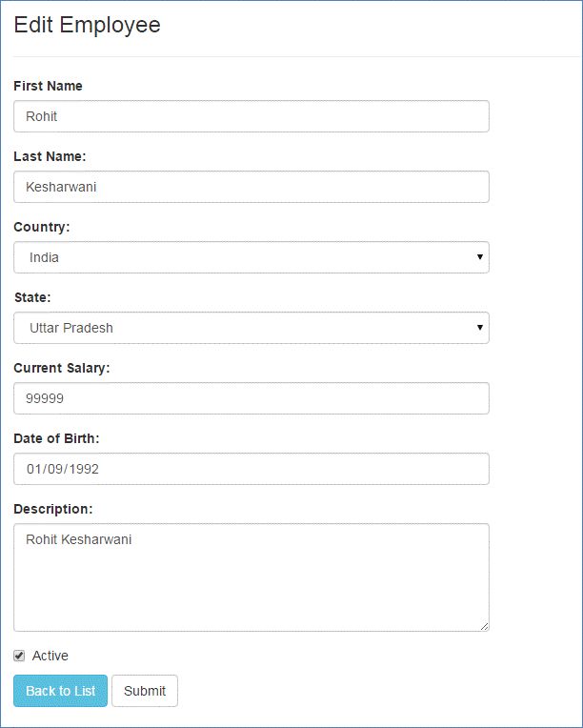
Task: Click the 'Active' checkbox label text
Action: pyautogui.click(x=50, y=656)
